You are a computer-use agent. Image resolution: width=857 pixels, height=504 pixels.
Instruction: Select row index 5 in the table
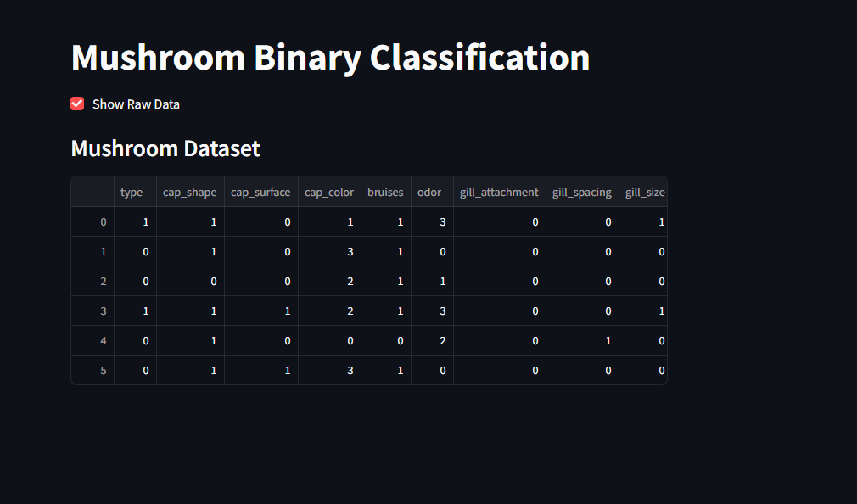pyautogui.click(x=102, y=370)
